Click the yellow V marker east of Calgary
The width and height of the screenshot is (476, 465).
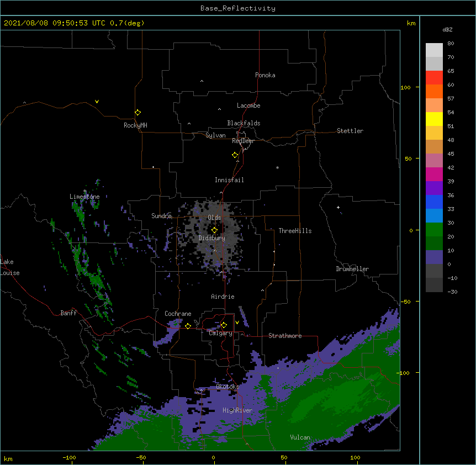tap(237, 323)
